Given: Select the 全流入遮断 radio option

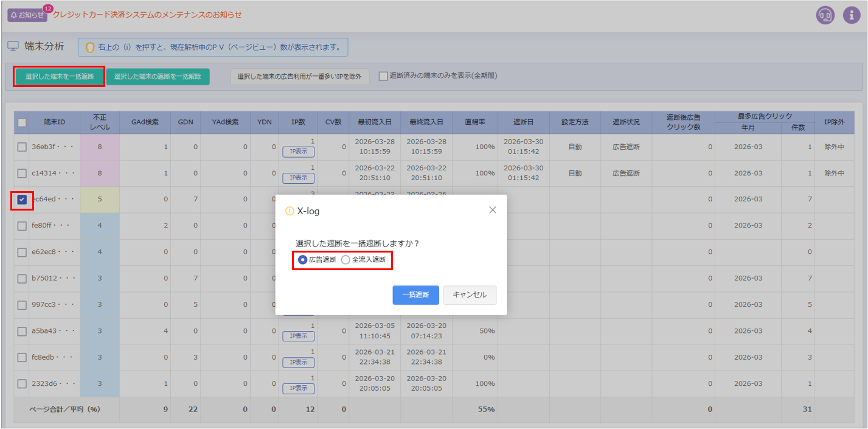Looking at the screenshot, I should 345,260.
